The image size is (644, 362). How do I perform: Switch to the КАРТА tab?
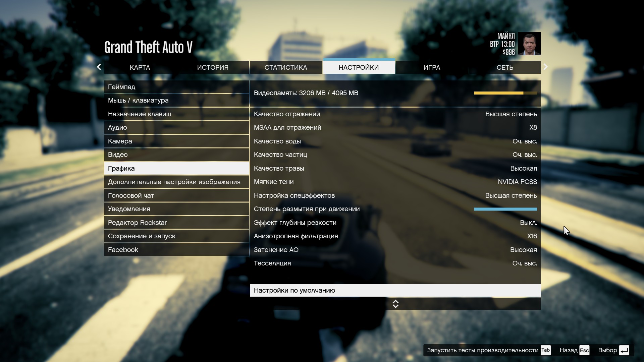(140, 68)
